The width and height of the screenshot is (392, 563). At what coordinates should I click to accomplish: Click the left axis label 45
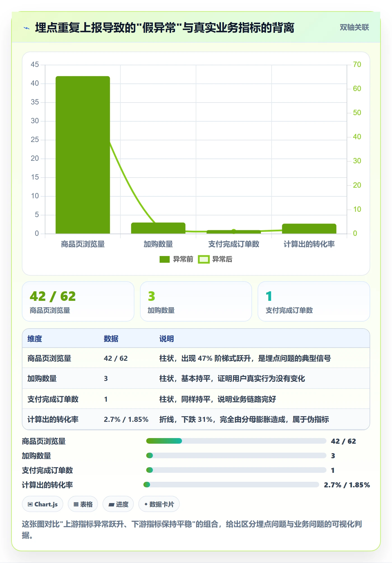click(x=35, y=65)
